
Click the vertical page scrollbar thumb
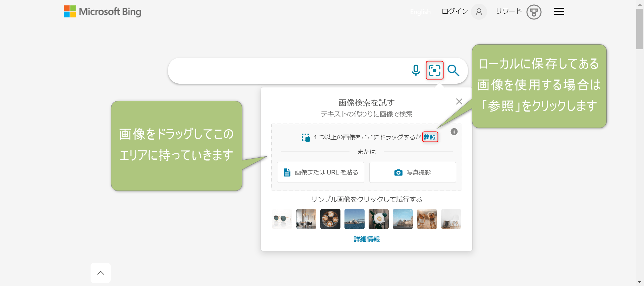(640, 29)
